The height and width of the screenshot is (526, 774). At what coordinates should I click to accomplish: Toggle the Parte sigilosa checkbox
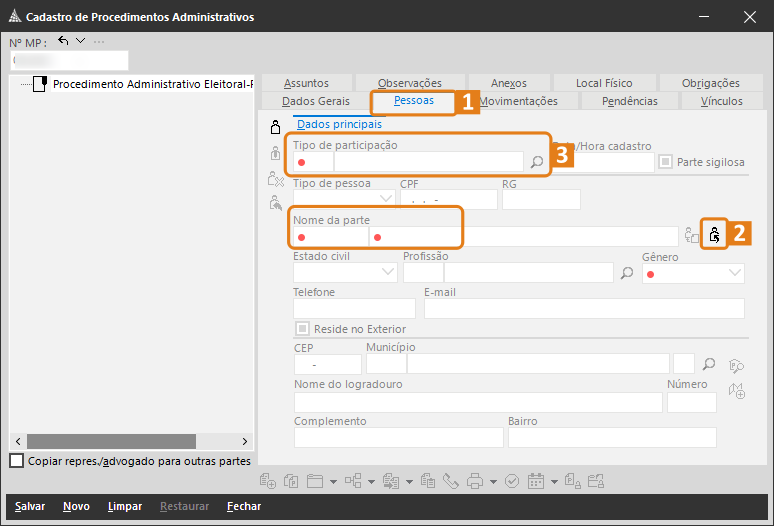(x=665, y=161)
